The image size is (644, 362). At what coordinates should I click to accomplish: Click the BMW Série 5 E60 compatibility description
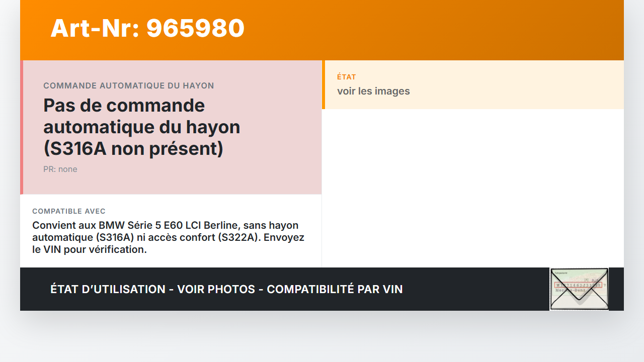(168, 237)
